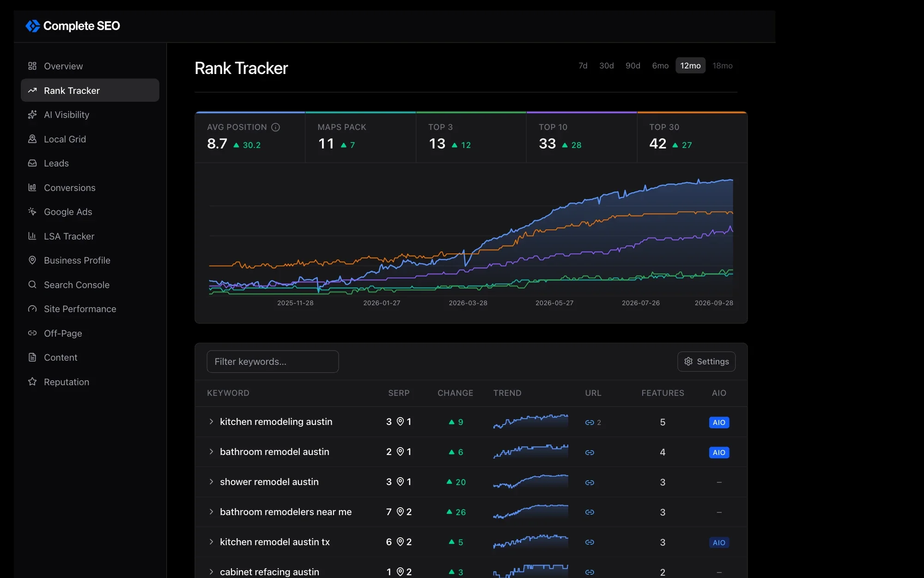This screenshot has height=578, width=924.
Task: Open URL link icon for bathroom remodel austin
Action: click(x=590, y=452)
